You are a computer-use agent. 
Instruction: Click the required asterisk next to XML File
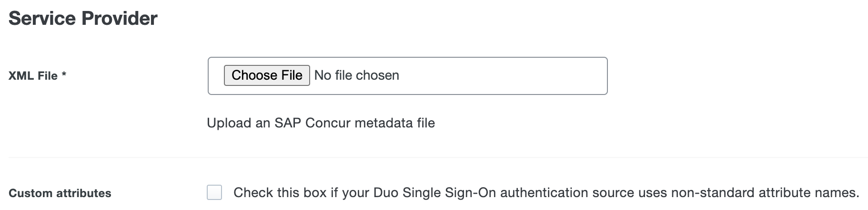[64, 75]
